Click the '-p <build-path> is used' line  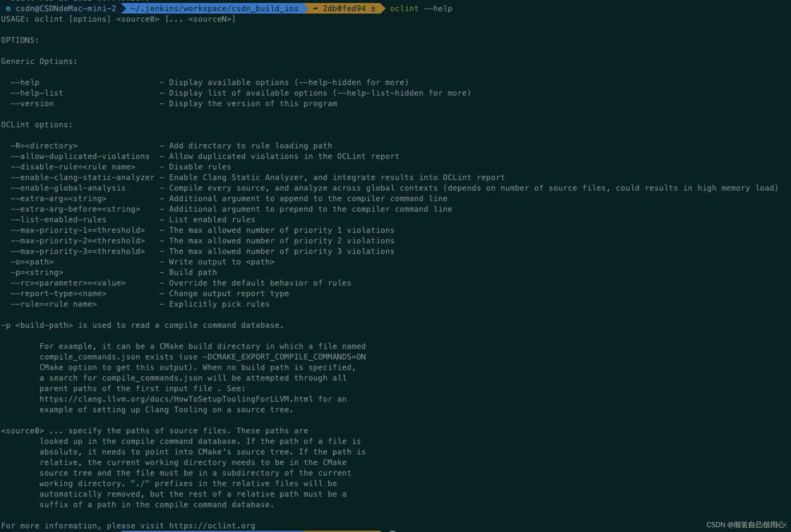click(x=142, y=325)
